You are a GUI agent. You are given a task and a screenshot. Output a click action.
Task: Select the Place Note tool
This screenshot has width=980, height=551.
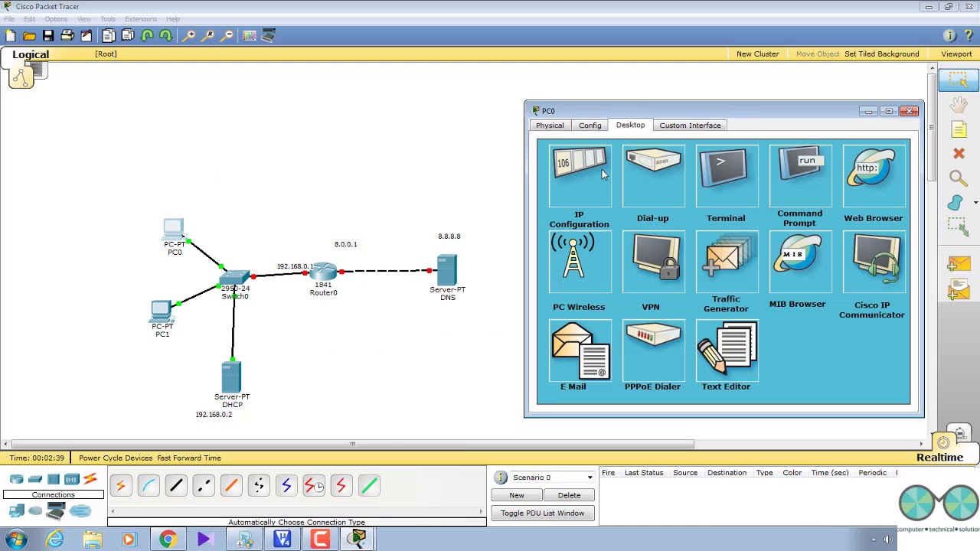click(959, 129)
